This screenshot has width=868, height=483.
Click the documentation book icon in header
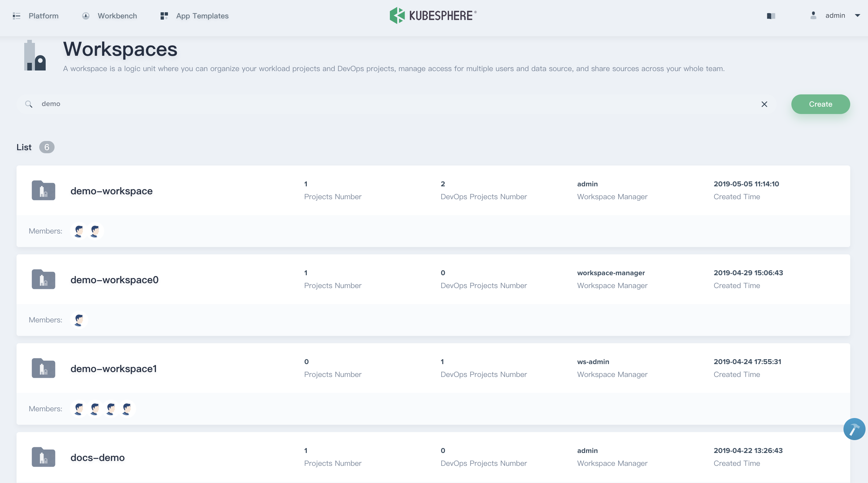(771, 16)
